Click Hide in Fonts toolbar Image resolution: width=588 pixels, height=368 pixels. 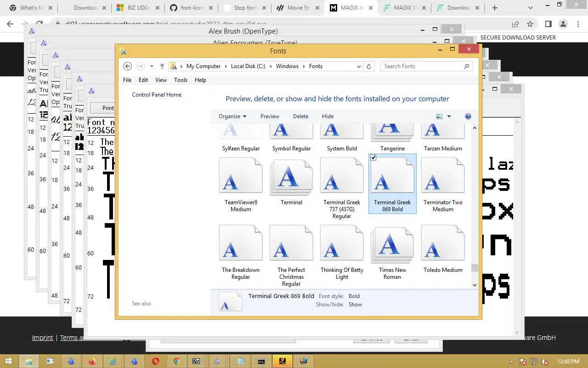tap(328, 116)
